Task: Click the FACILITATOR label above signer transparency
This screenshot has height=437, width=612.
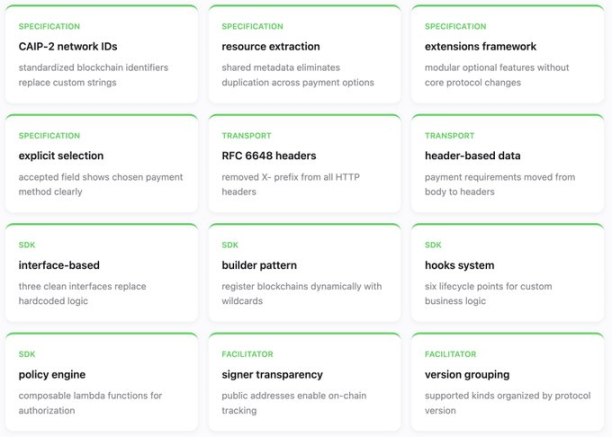Action: tap(249, 354)
